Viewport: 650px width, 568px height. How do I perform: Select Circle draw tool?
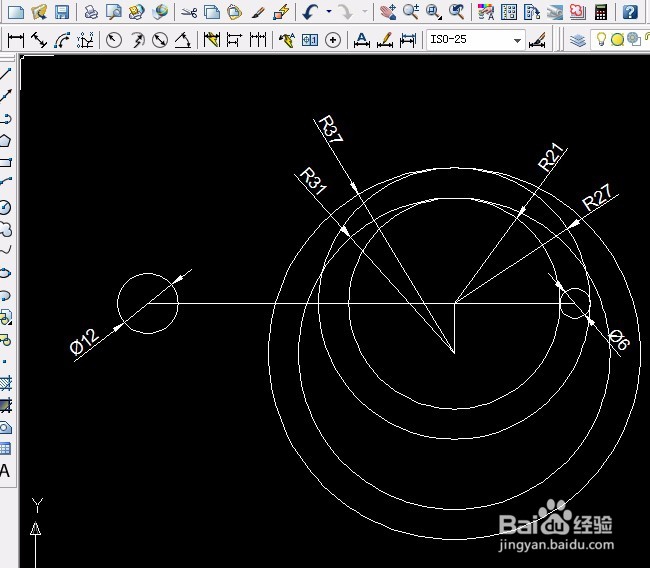point(5,207)
